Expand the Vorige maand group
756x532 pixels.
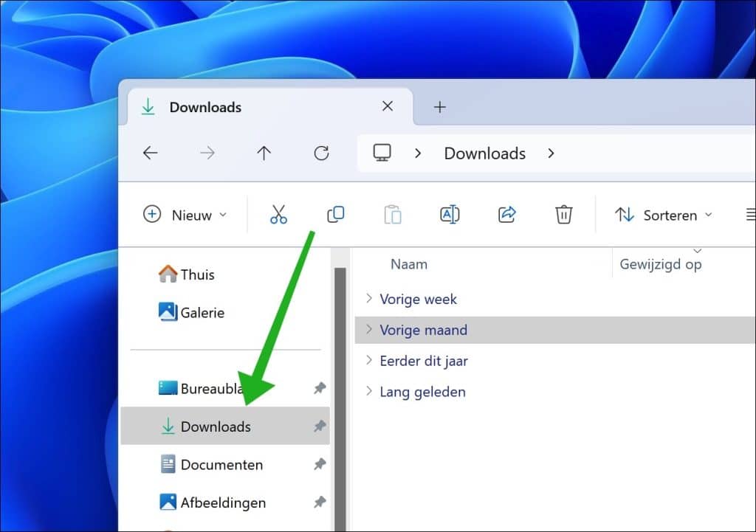coord(369,329)
